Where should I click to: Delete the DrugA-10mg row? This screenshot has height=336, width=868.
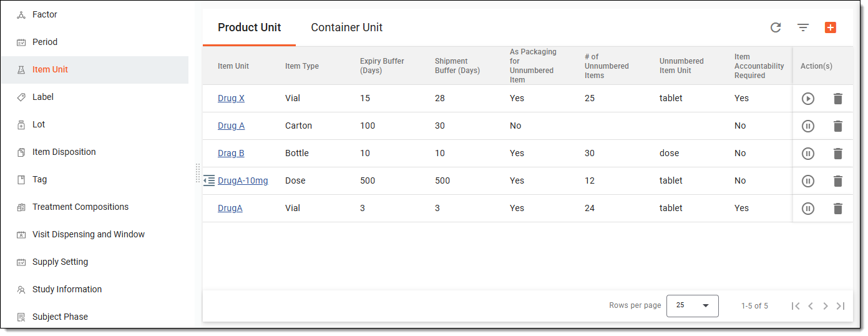coord(838,180)
